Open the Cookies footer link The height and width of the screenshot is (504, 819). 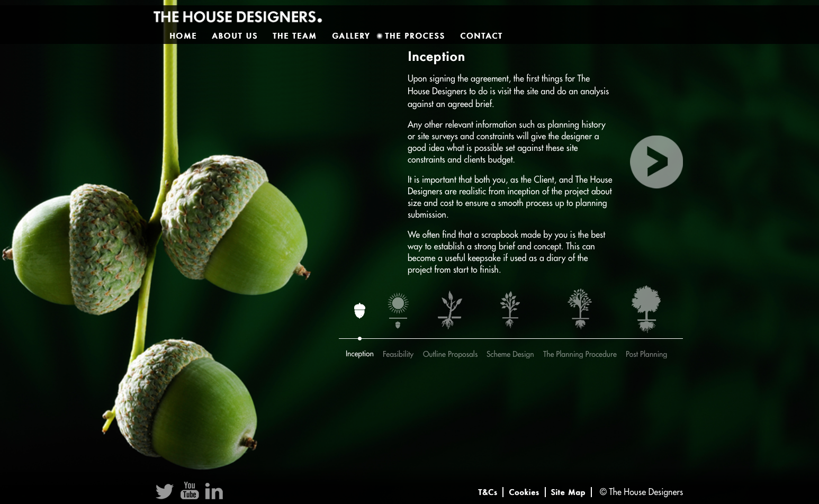click(524, 492)
